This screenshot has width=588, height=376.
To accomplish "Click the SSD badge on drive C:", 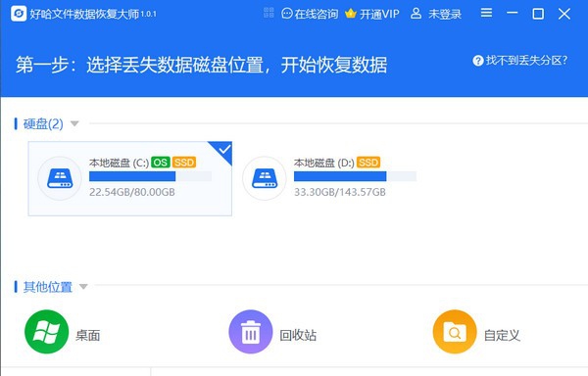I will click(184, 163).
